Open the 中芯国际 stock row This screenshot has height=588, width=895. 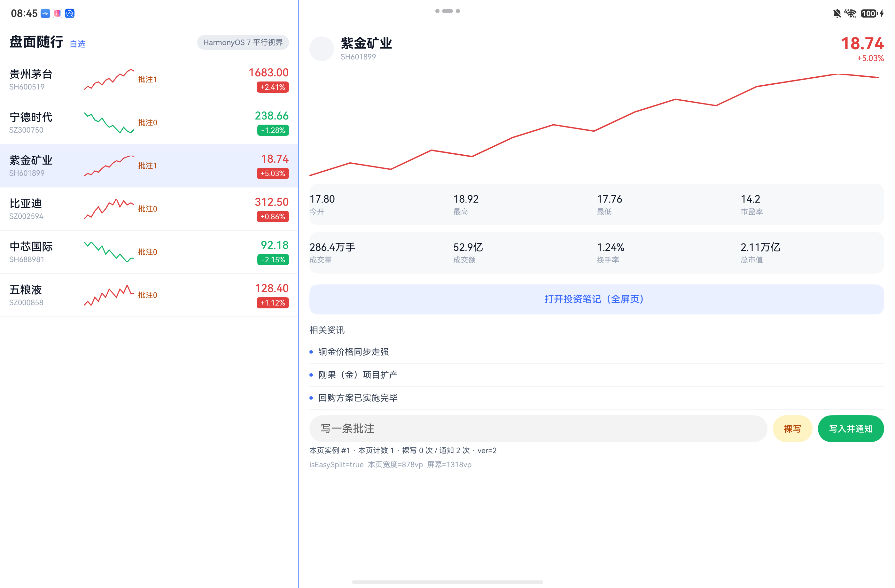tap(149, 252)
